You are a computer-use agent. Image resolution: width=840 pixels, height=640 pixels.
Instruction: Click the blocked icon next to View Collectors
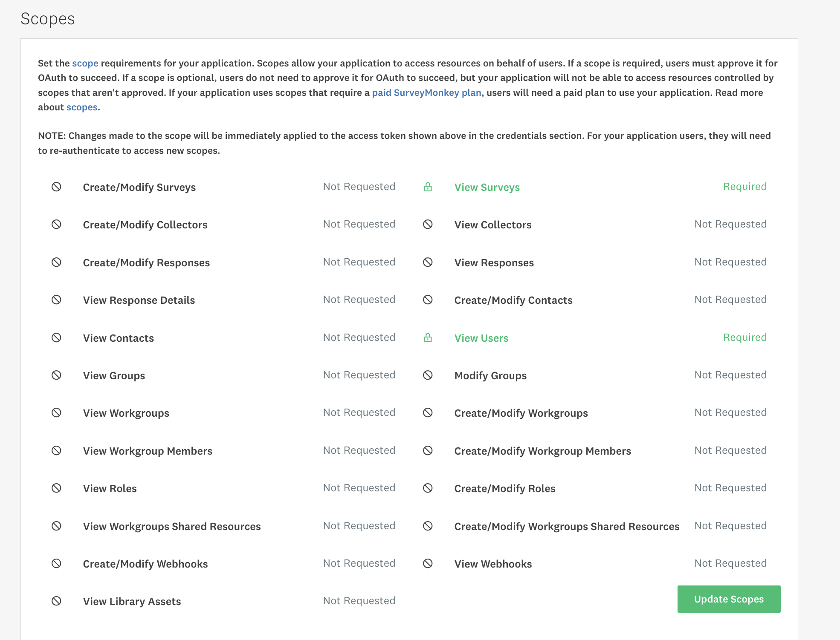click(x=428, y=224)
